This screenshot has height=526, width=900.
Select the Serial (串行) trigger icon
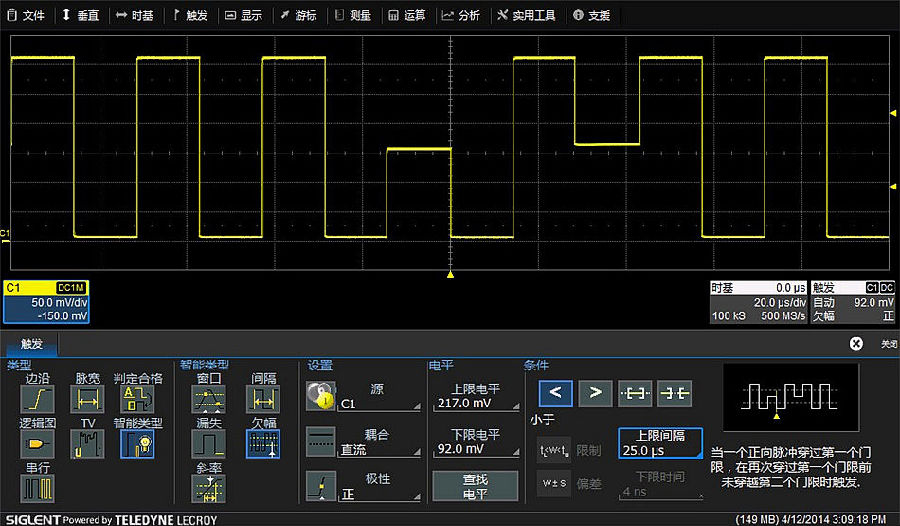38,488
